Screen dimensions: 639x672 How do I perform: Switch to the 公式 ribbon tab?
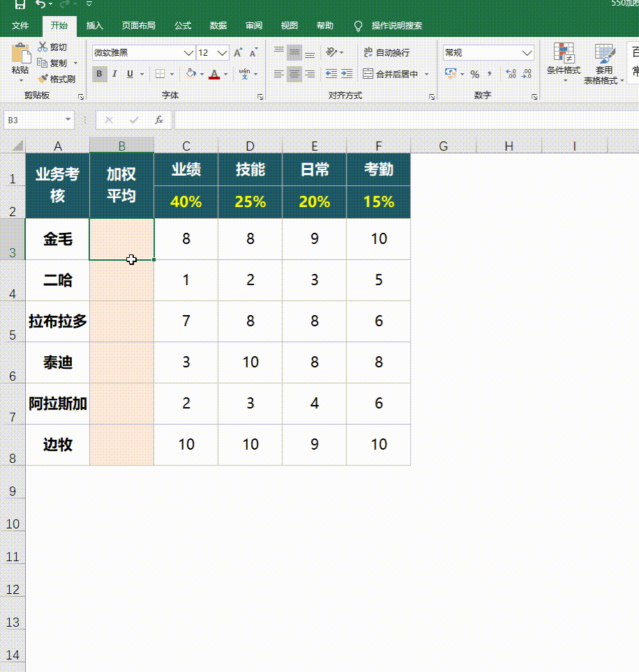tap(183, 26)
